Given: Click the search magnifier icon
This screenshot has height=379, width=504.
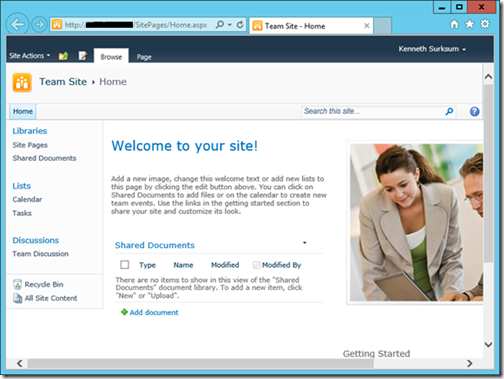Looking at the screenshot, I should pos(449,111).
